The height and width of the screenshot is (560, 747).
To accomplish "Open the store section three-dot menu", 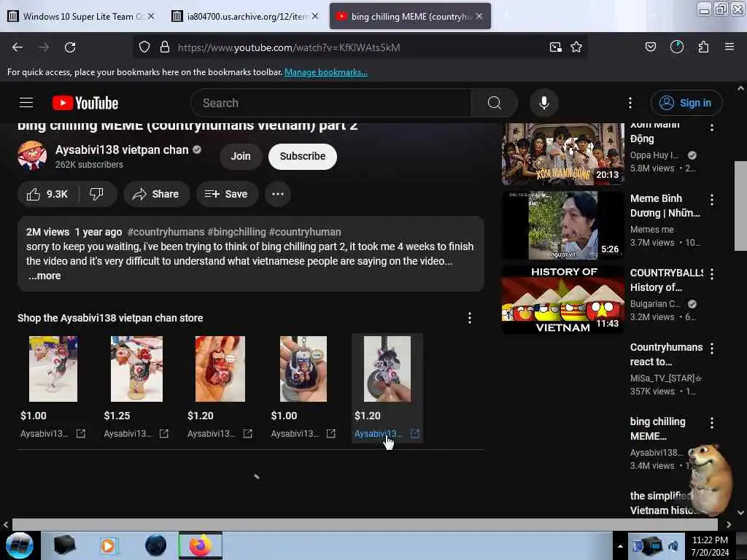I will tap(470, 318).
